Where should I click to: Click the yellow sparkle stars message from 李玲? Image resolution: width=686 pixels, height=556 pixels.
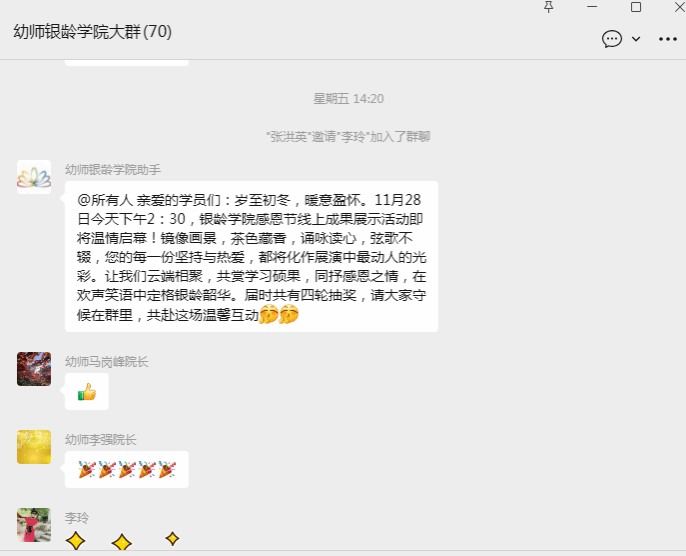tap(122, 540)
